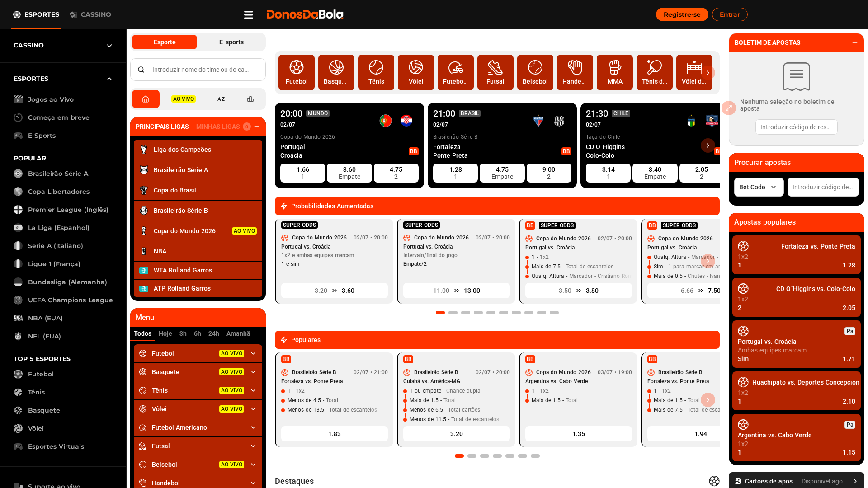868x488 pixels.
Task: Select the Tênis sport tile
Action: [376, 72]
